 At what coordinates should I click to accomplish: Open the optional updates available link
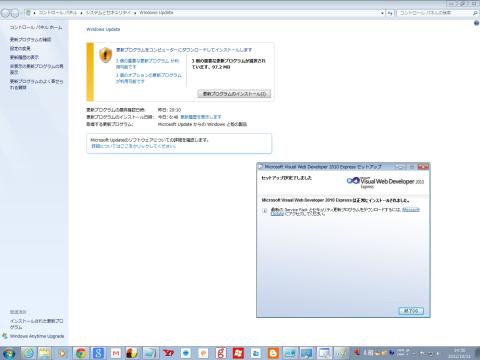[149, 78]
